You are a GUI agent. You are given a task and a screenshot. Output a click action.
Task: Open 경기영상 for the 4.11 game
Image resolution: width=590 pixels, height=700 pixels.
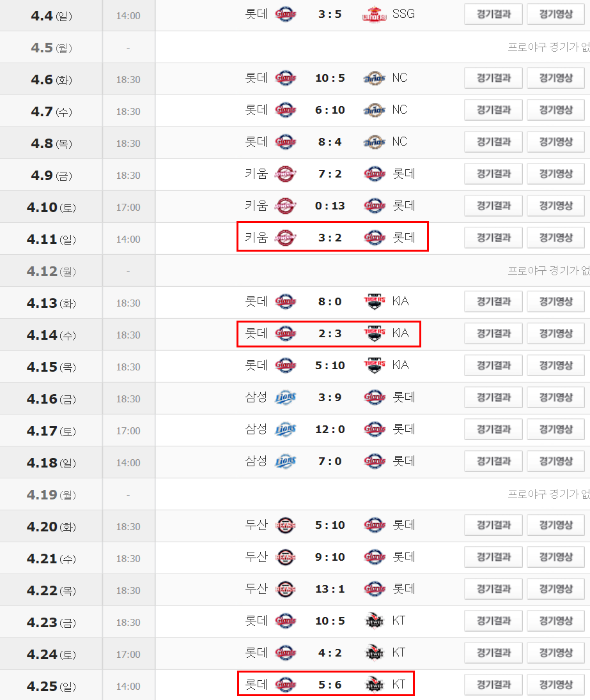pos(555,238)
